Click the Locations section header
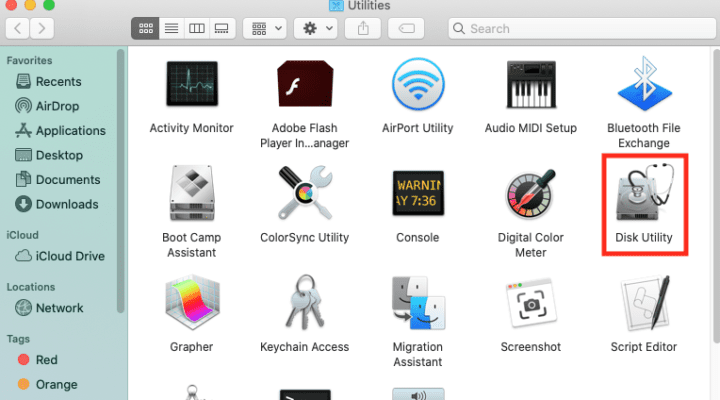 tap(31, 287)
